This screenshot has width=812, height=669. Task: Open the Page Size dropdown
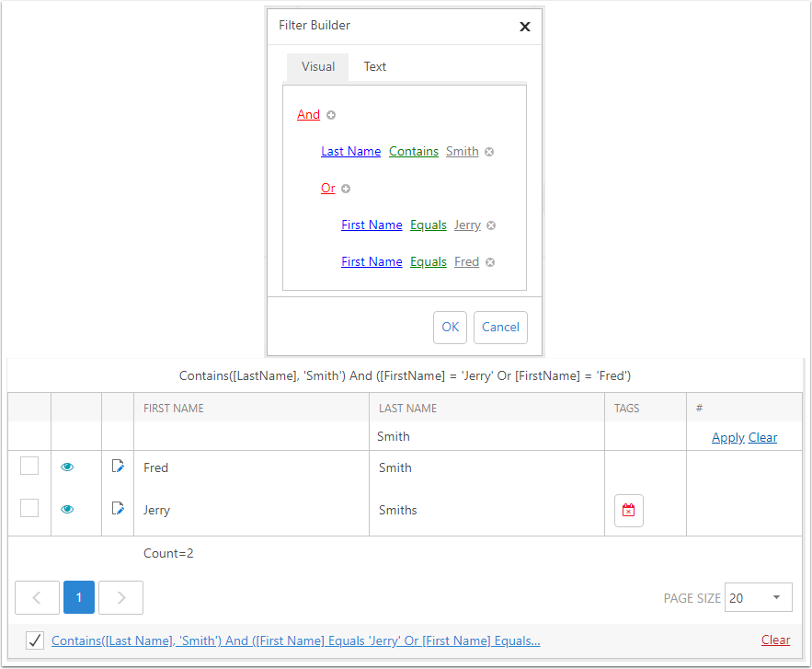point(758,597)
